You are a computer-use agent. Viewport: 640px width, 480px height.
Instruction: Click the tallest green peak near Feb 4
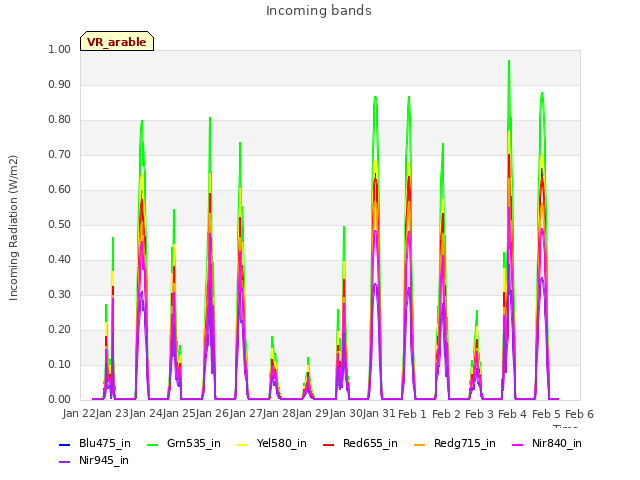[x=509, y=61]
